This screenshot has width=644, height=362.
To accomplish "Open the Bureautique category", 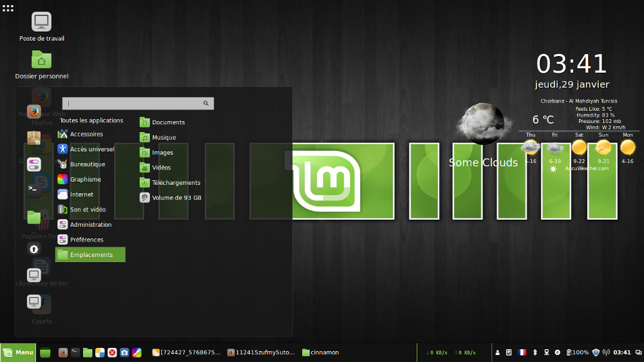I will click(x=90, y=164).
